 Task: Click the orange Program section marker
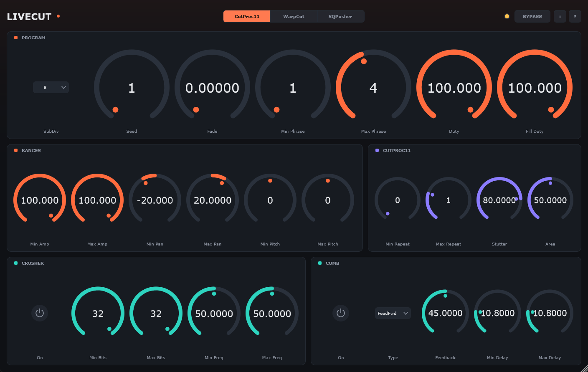pyautogui.click(x=16, y=38)
